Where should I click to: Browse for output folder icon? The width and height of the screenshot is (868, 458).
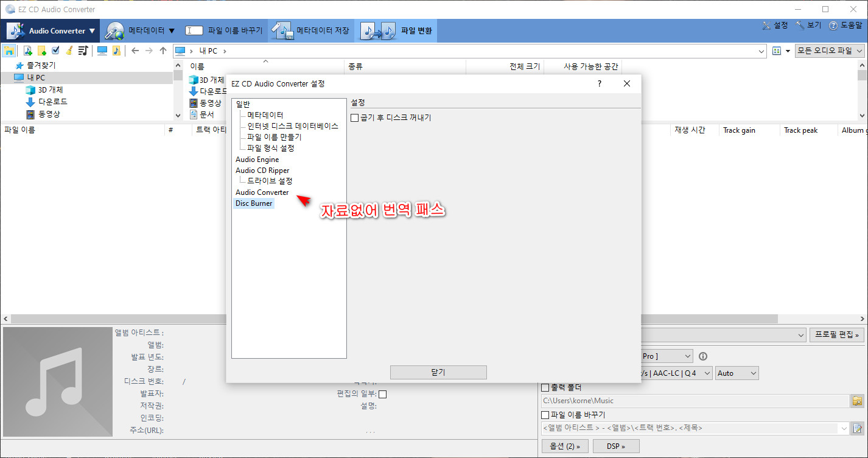pos(858,401)
